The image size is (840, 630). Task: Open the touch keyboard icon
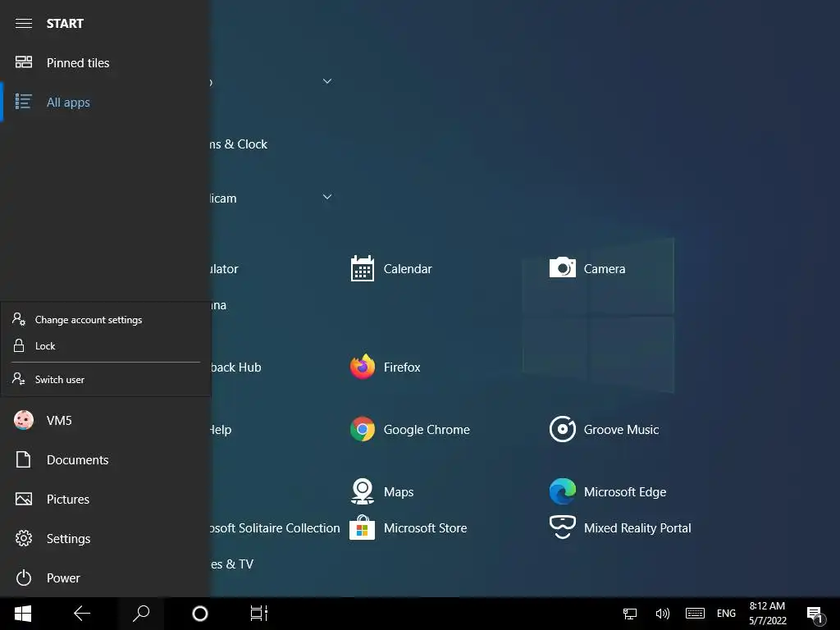[x=695, y=614]
